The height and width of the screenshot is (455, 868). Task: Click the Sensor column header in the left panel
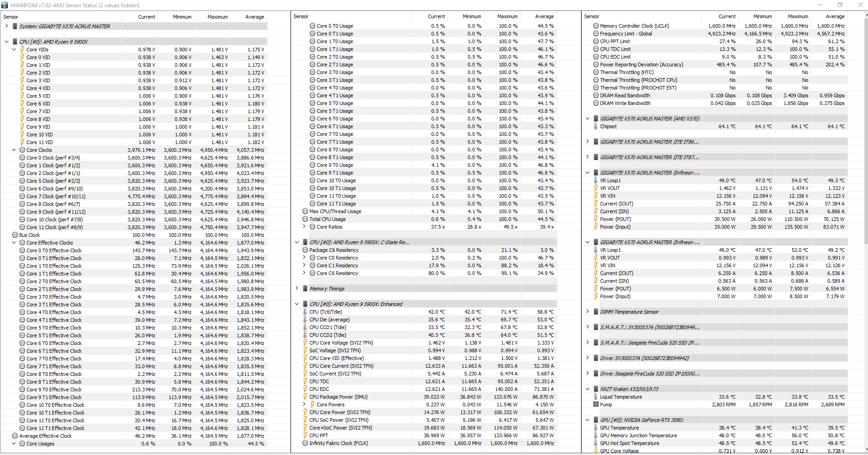tap(61, 17)
